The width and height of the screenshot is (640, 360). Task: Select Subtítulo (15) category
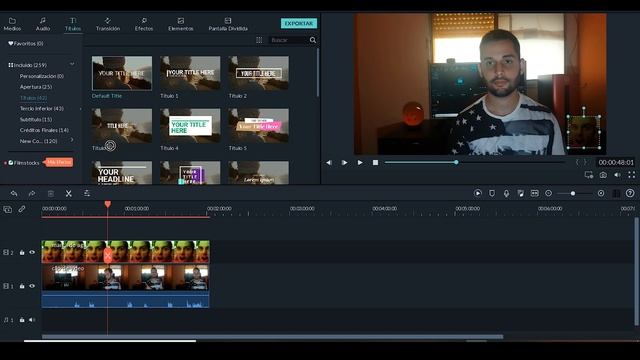tap(36, 120)
